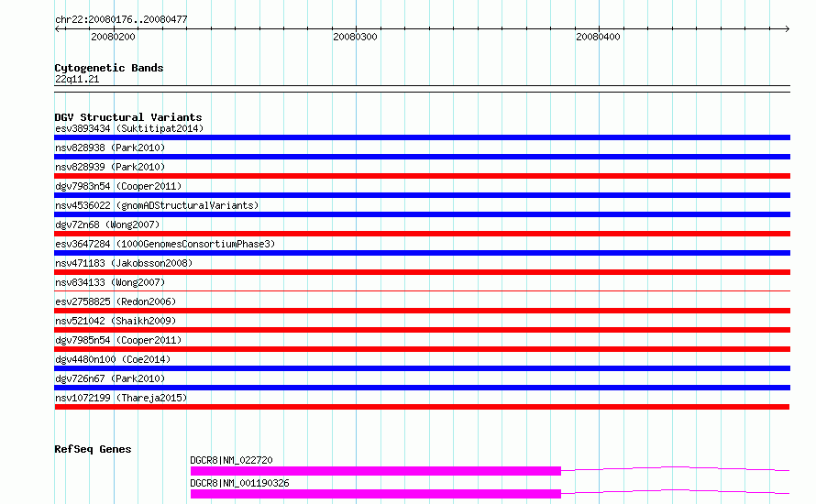Click the Cytogenetic Bands track title
The height and width of the screenshot is (504, 816).
(x=109, y=68)
